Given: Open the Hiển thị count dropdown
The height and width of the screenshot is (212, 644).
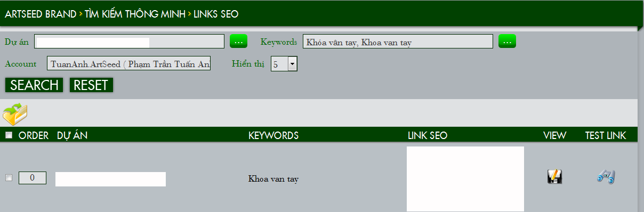Looking at the screenshot, I should 284,64.
